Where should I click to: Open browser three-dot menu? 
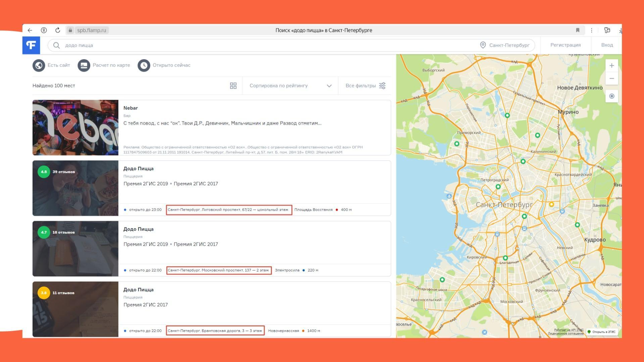pos(592,30)
